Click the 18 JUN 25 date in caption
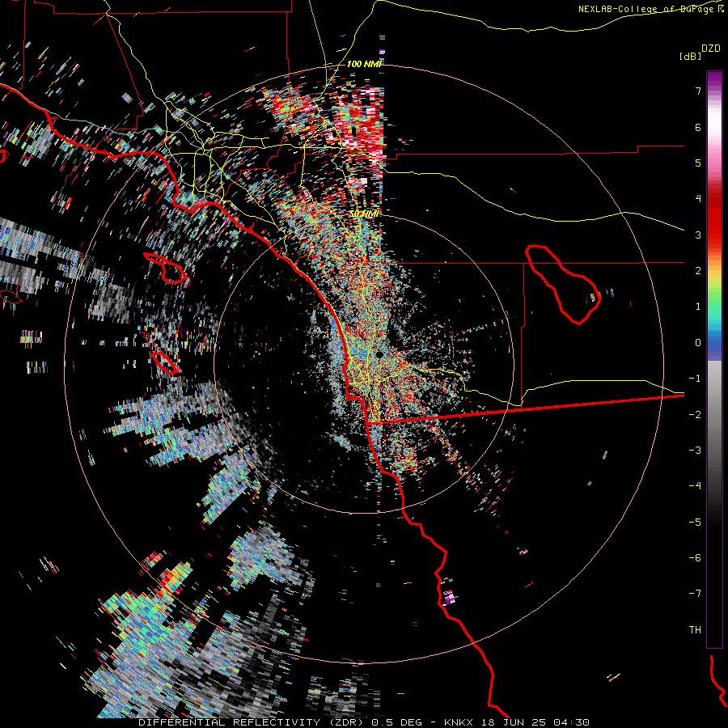This screenshot has width=728, height=728. click(513, 722)
